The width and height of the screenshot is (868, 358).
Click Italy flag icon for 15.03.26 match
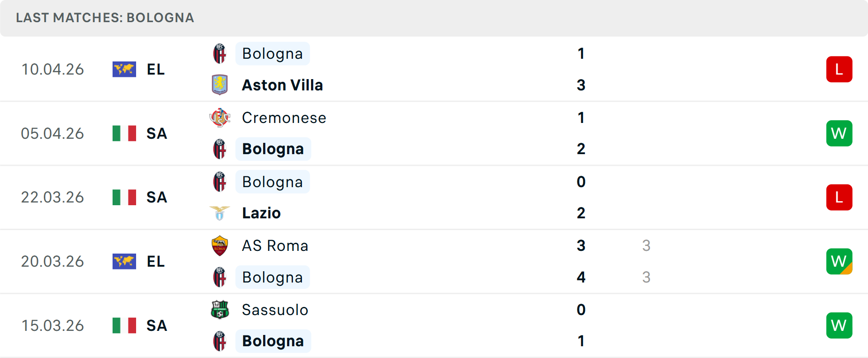click(x=124, y=325)
